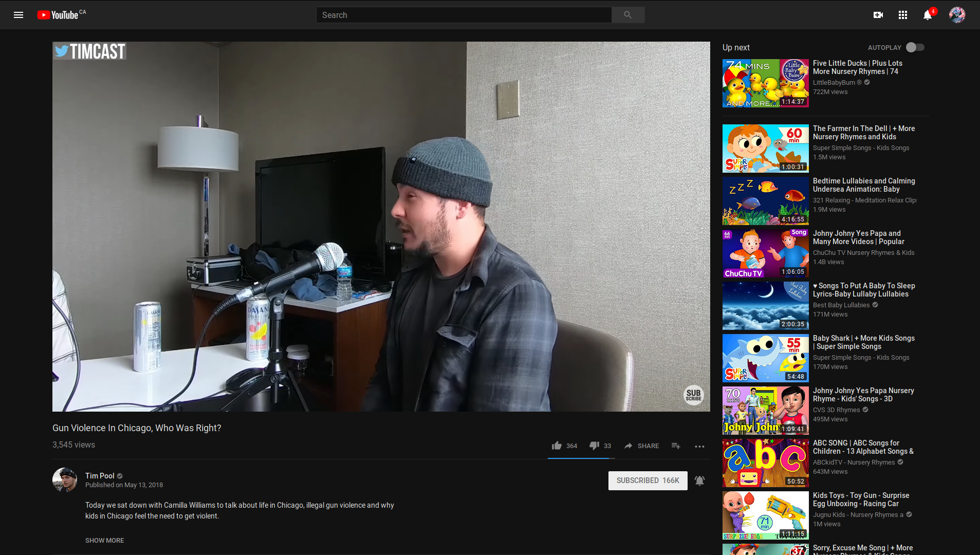Open the notifications bell

pyautogui.click(x=927, y=15)
